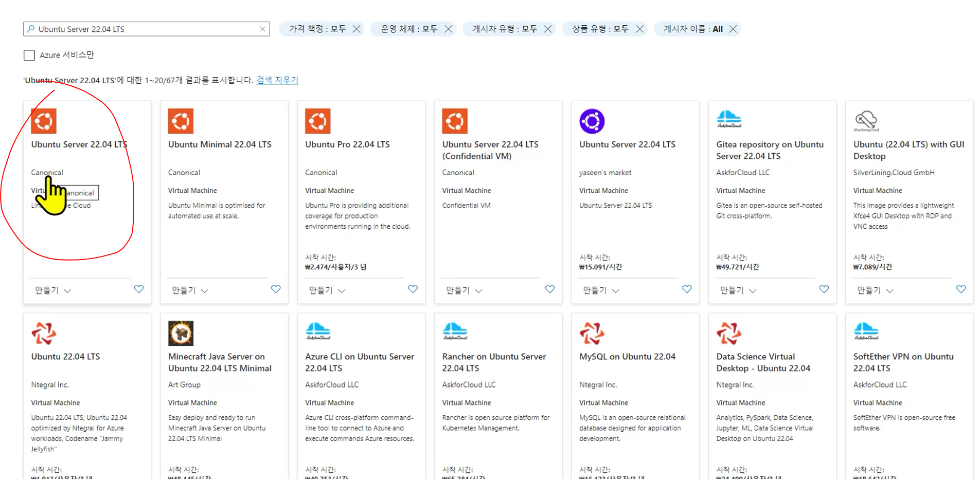Viewport: 980px width, 479px height.
Task: Open SoftEther VPN on Ubuntu 22.04 LTS title
Action: tap(903, 362)
